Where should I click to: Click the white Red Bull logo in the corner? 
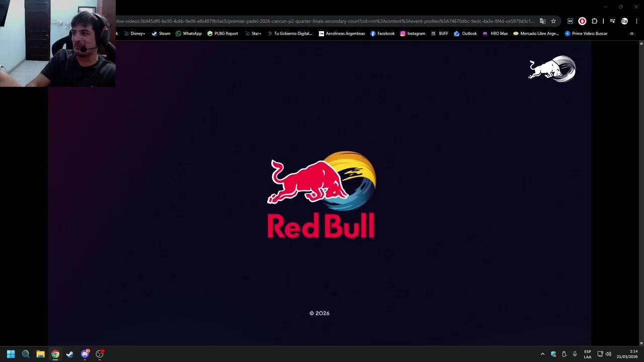pos(552,69)
